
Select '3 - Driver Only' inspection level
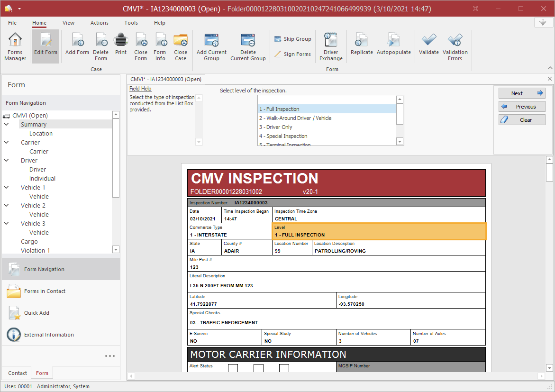[x=275, y=127]
